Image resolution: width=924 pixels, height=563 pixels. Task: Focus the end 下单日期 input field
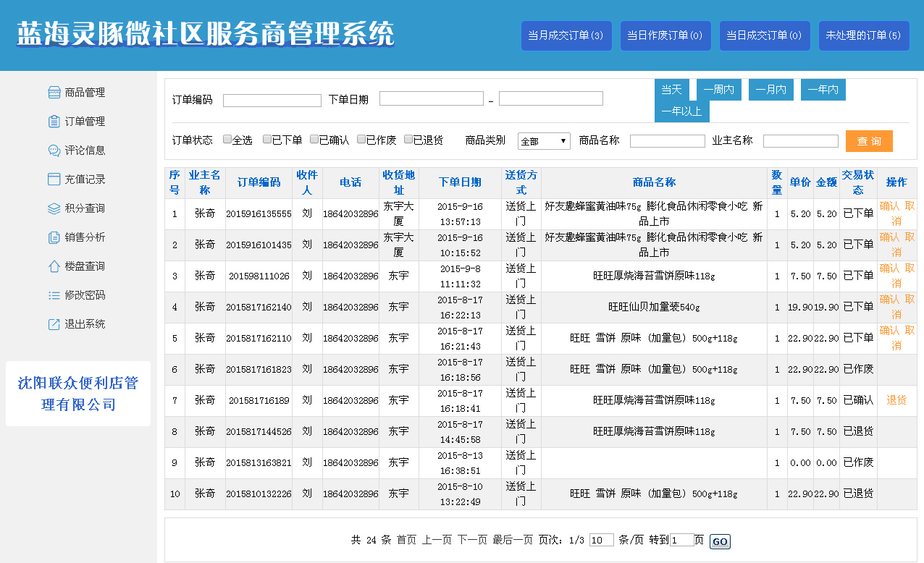tap(551, 98)
